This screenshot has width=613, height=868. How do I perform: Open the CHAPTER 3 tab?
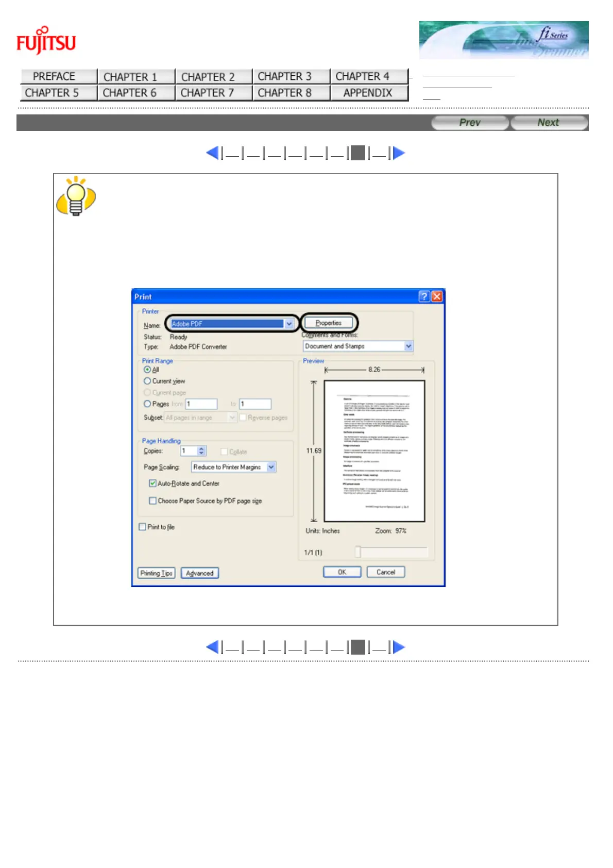(291, 76)
